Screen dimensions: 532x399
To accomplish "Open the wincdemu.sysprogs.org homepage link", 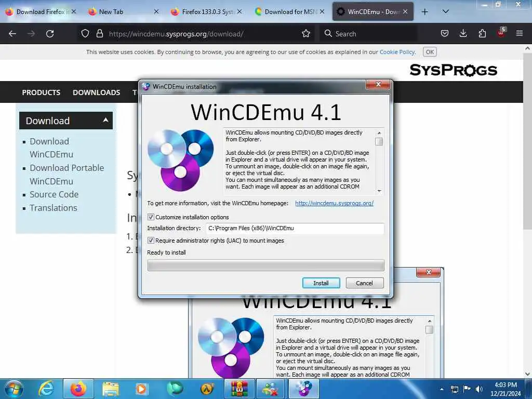I will (x=334, y=203).
